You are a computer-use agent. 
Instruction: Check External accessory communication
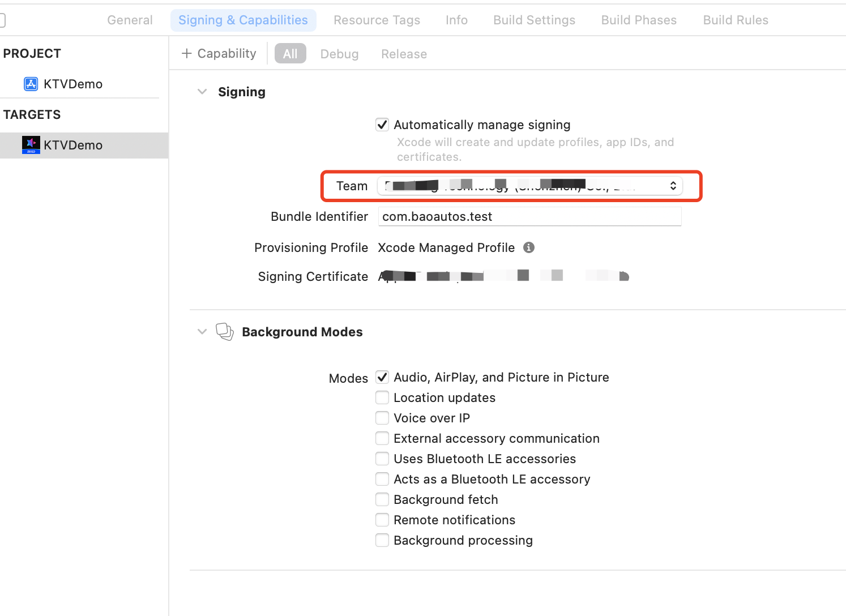pyautogui.click(x=382, y=438)
